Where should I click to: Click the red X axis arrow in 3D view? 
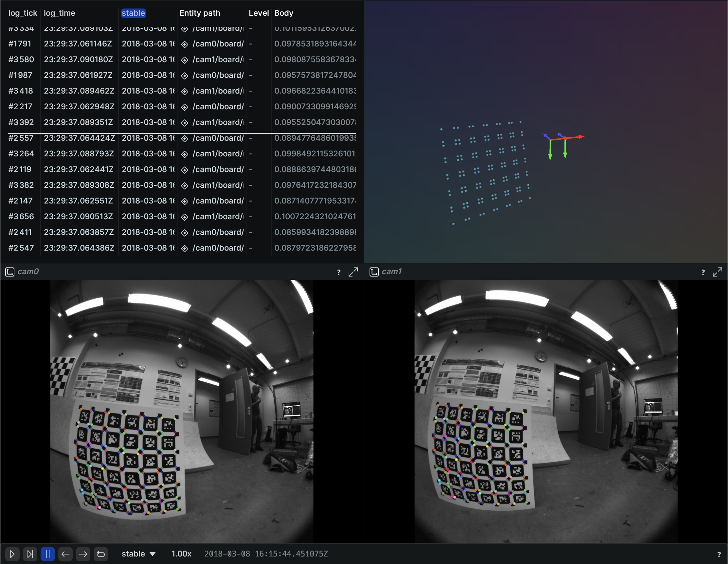click(x=575, y=137)
